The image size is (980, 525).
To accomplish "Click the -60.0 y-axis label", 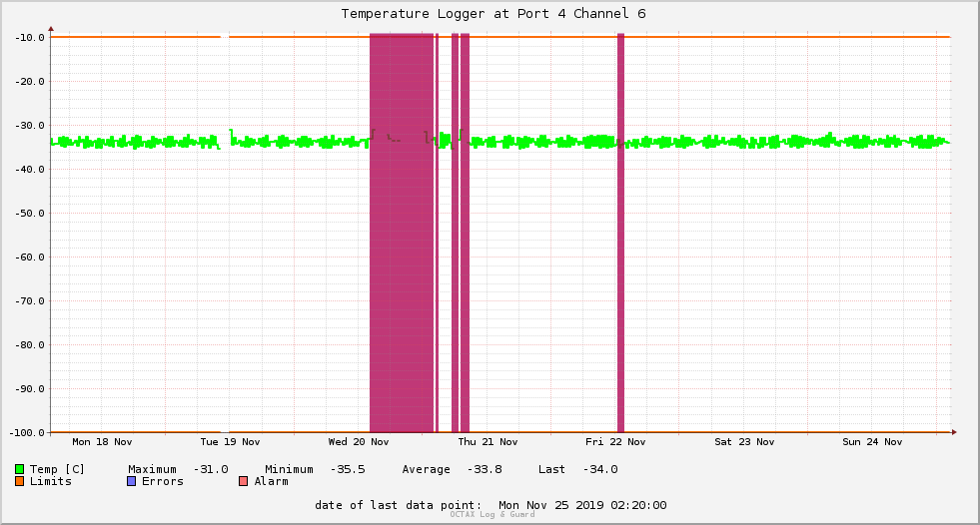I will coord(29,258).
